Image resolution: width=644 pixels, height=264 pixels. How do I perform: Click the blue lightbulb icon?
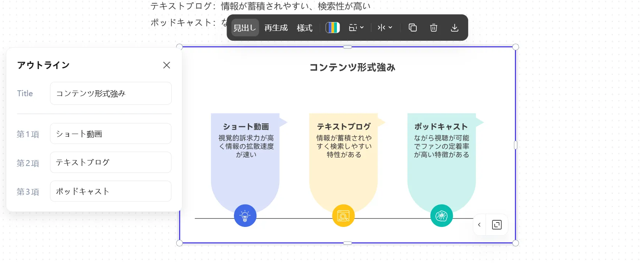245,216
